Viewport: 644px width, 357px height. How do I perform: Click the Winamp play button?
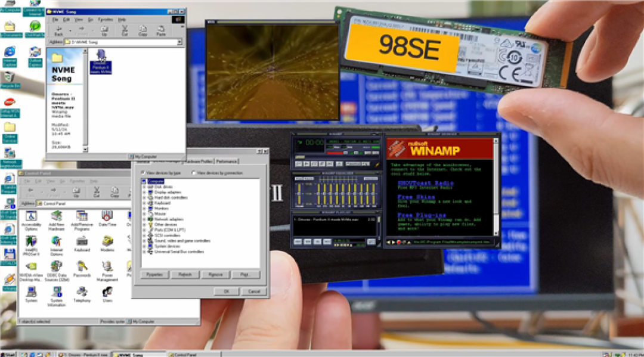[x=306, y=164]
